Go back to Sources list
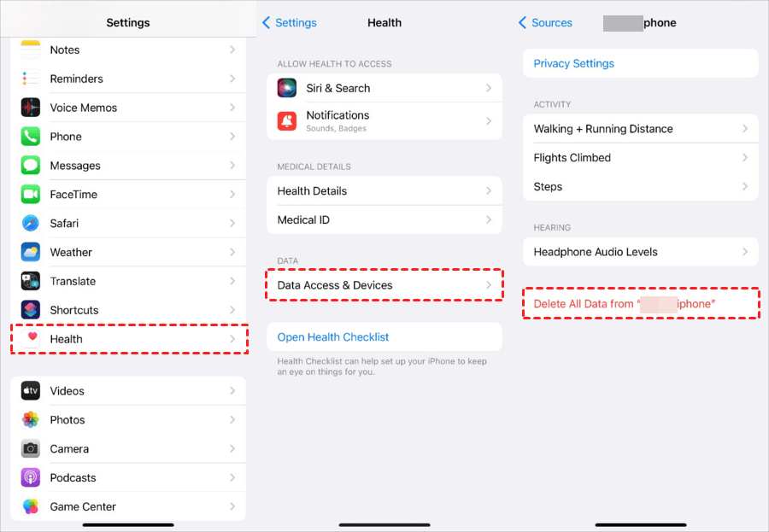This screenshot has width=769, height=532. point(545,22)
